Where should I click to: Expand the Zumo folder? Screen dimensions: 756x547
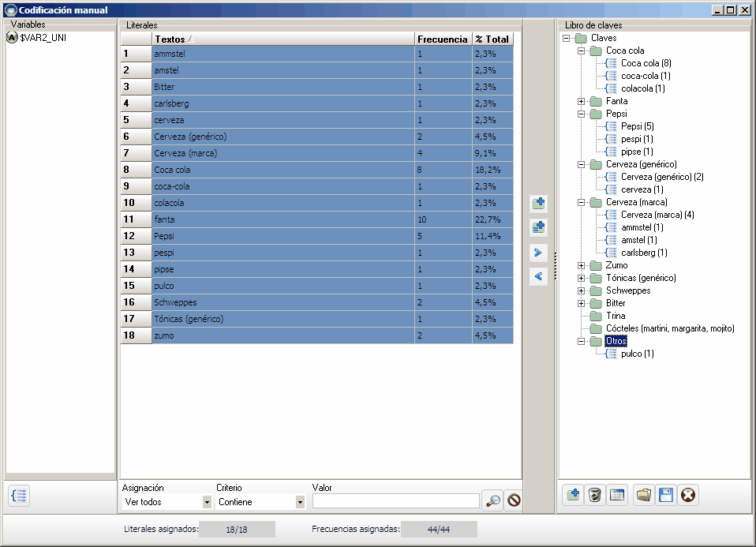tap(582, 266)
